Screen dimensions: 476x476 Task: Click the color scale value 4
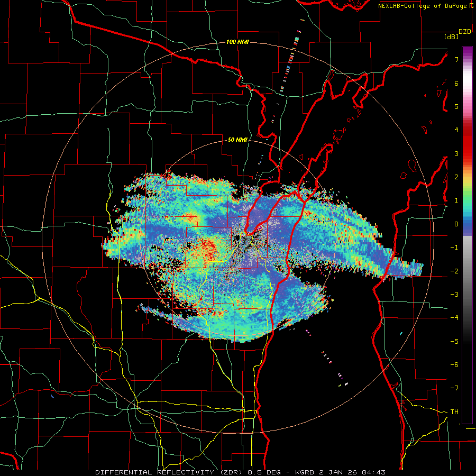click(456, 130)
